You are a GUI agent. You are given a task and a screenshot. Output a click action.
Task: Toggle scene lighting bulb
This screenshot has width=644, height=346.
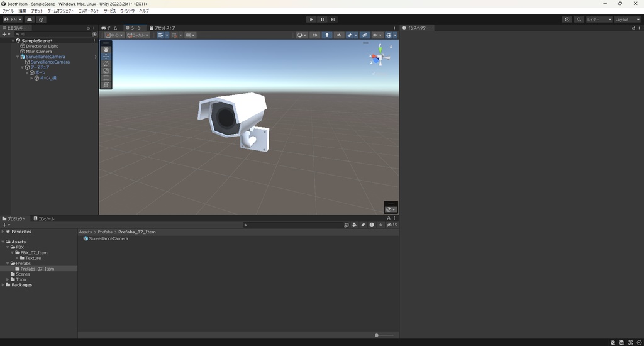[327, 35]
